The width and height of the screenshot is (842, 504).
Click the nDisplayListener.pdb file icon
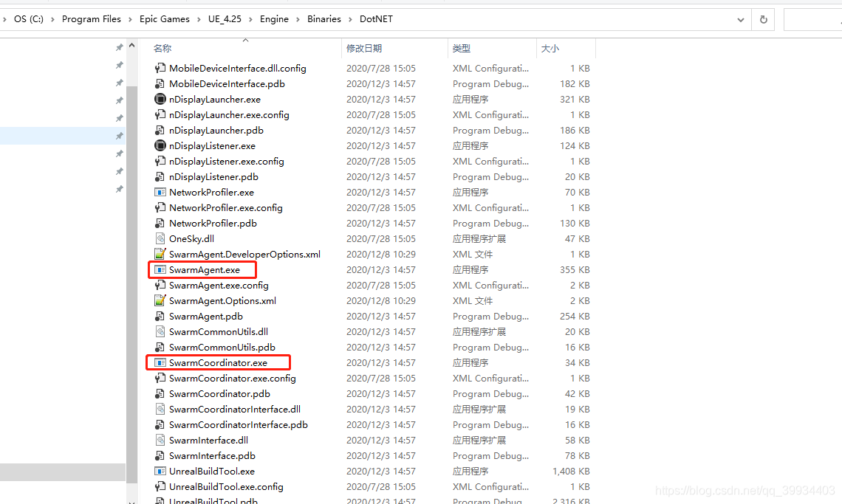pyautogui.click(x=160, y=177)
